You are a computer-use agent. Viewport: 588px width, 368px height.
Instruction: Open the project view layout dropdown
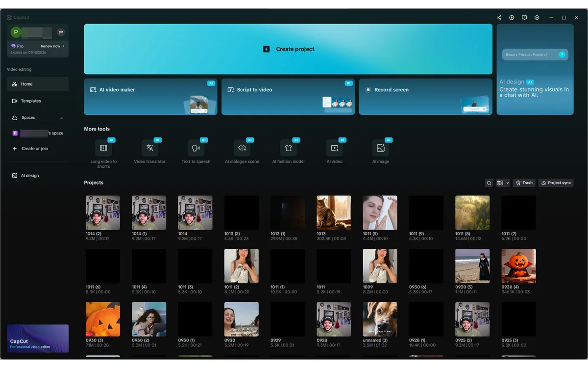pos(503,183)
